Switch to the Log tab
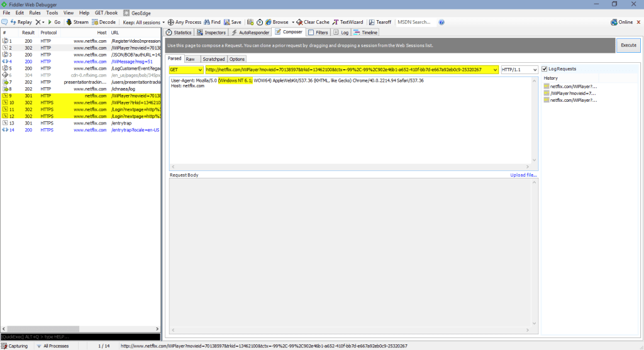Image resolution: width=644 pixels, height=350 pixels. point(341,33)
